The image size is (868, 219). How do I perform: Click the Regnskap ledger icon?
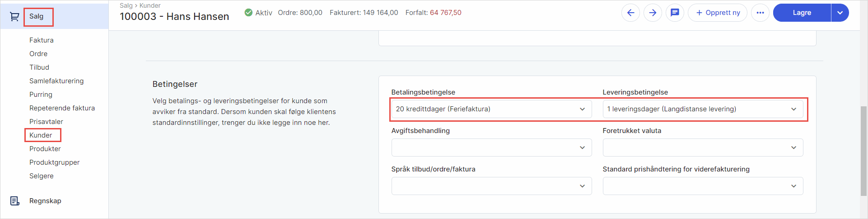point(14,201)
